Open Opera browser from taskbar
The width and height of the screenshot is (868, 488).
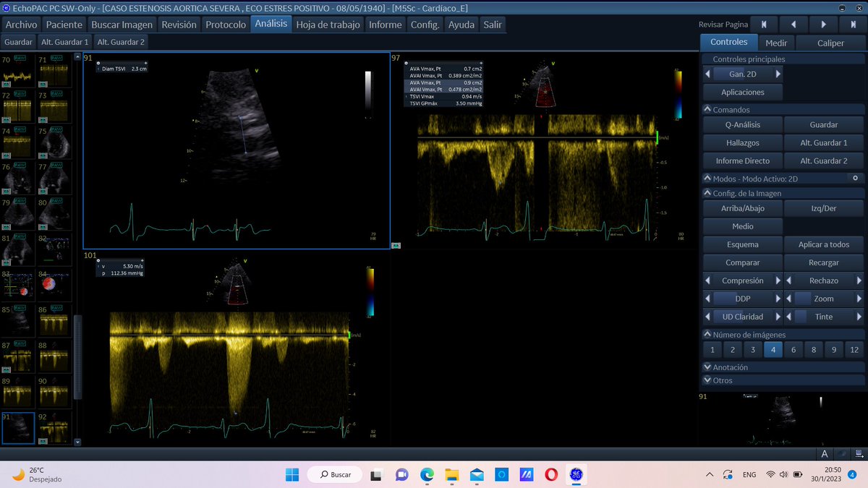551,474
